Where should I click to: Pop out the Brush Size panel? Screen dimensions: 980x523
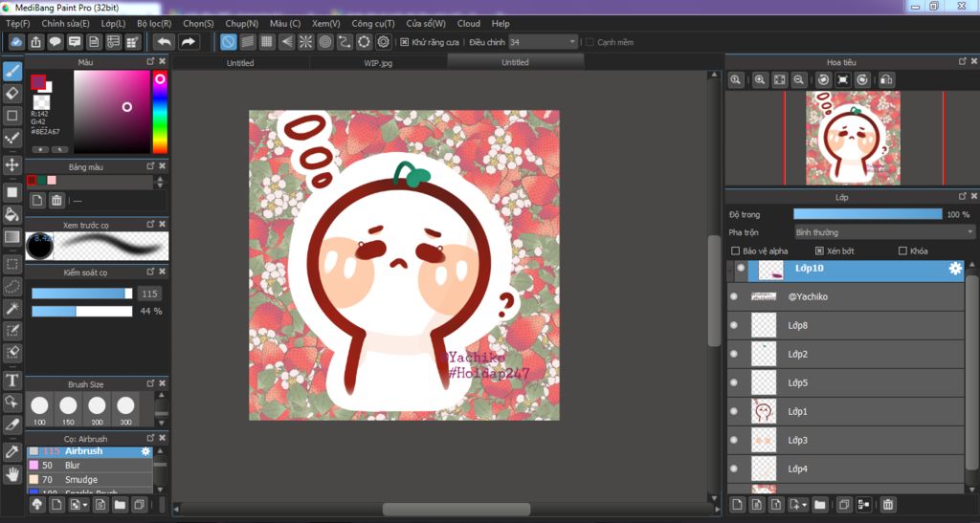click(150, 383)
